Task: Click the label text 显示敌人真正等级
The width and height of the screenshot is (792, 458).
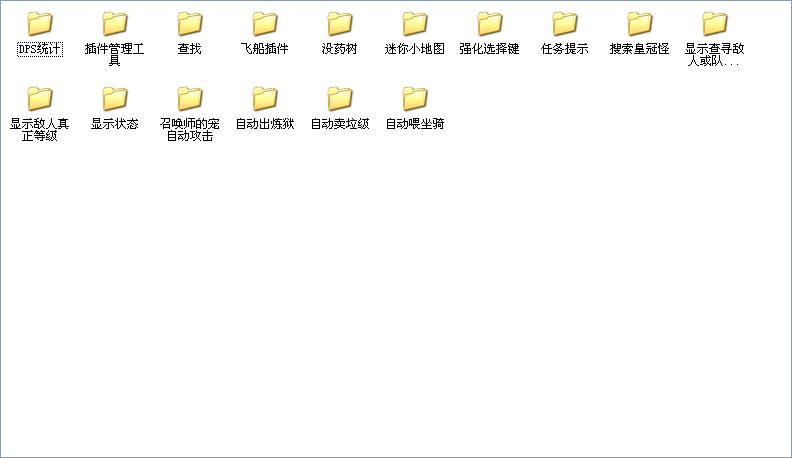Action: pos(39,130)
